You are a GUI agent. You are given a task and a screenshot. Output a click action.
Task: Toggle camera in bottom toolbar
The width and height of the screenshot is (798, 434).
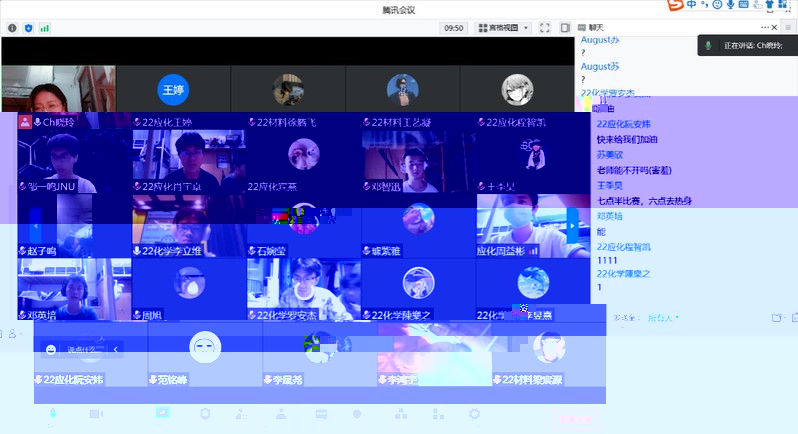click(95, 414)
